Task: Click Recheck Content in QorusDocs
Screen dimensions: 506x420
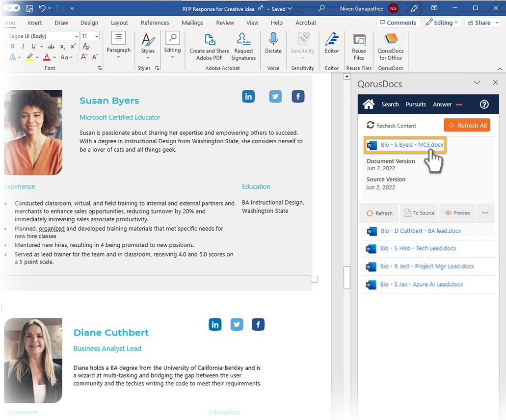Action: pyautogui.click(x=392, y=125)
